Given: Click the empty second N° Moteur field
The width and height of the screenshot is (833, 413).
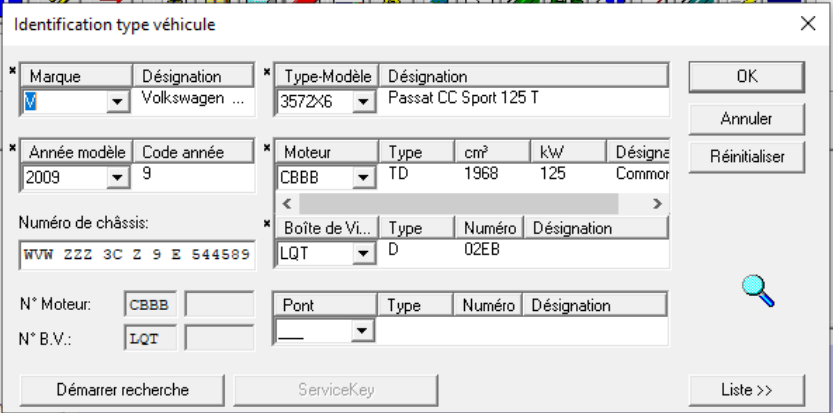Looking at the screenshot, I should pos(219,305).
